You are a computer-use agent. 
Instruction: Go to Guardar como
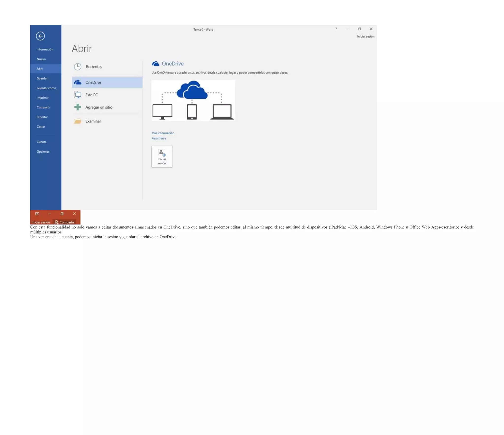[46, 88]
